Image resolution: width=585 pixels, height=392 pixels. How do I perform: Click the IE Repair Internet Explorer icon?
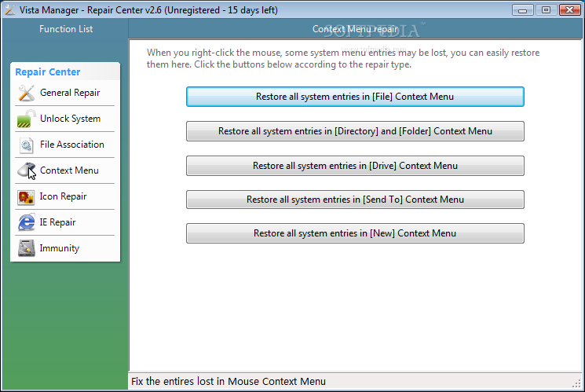(x=26, y=222)
